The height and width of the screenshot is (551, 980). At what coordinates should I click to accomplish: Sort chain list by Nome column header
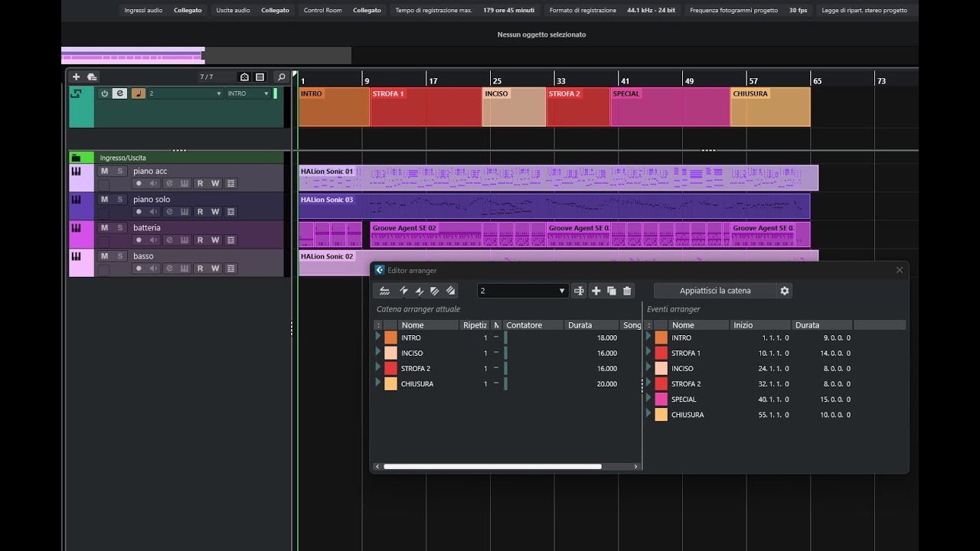[x=428, y=325]
